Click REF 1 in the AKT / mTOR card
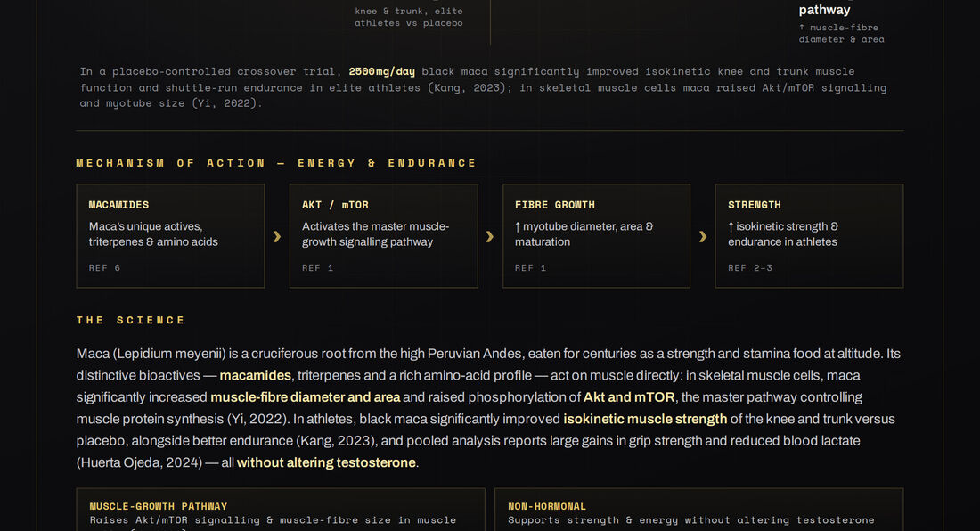 click(x=317, y=268)
